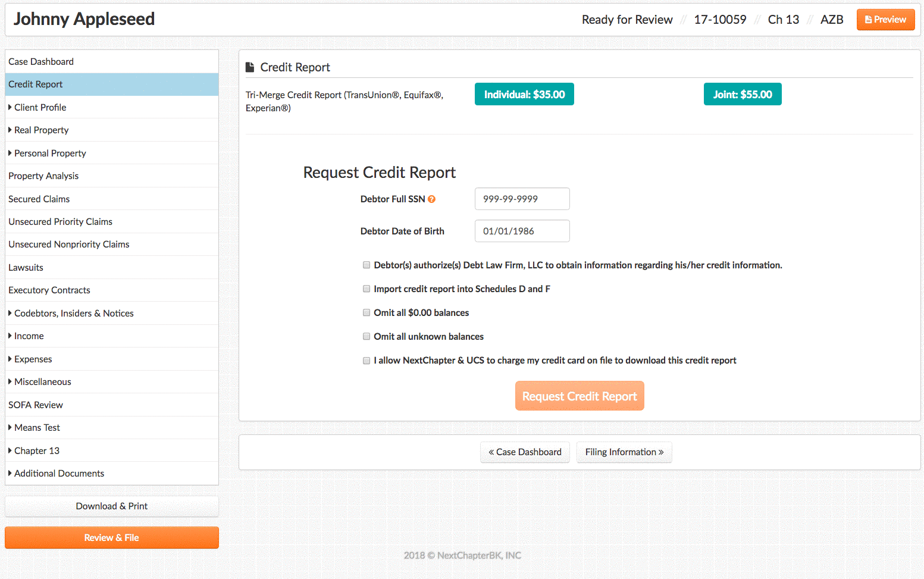This screenshot has height=579, width=924.
Task: Choose the Individual: $35.00 report option
Action: coord(524,95)
